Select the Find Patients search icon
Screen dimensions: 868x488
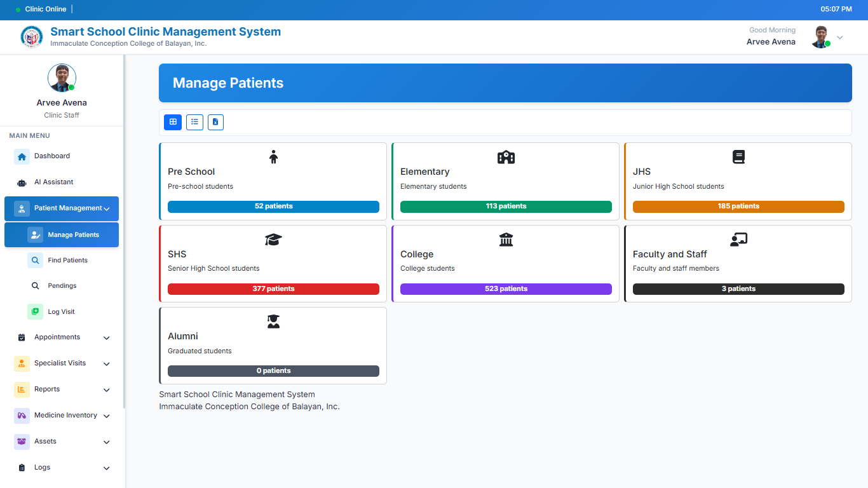tap(36, 260)
